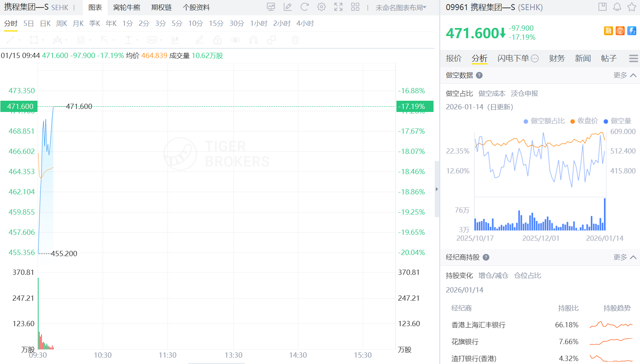
Task: Click the fullscreen chart icon
Action: click(338, 7)
